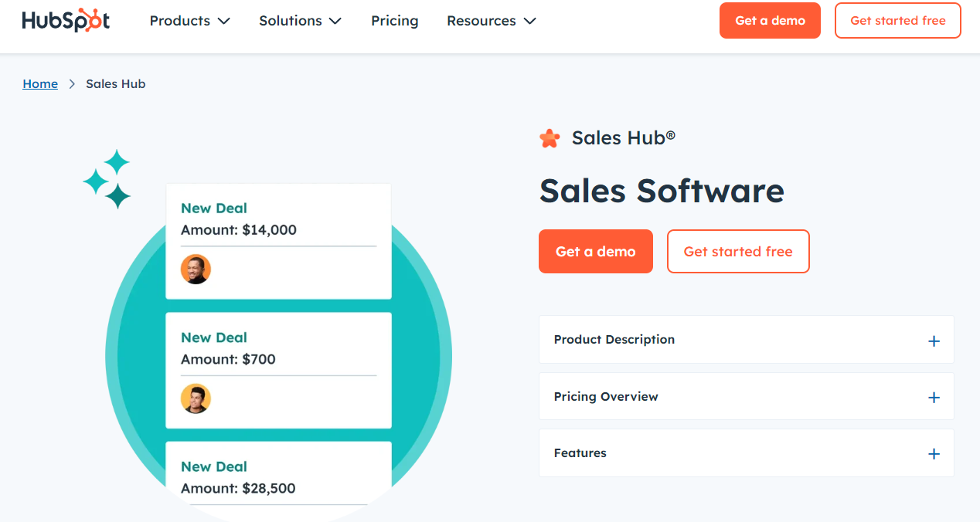Click the Get started free outlined button
Image resolution: width=980 pixels, height=522 pixels.
pyautogui.click(x=737, y=251)
